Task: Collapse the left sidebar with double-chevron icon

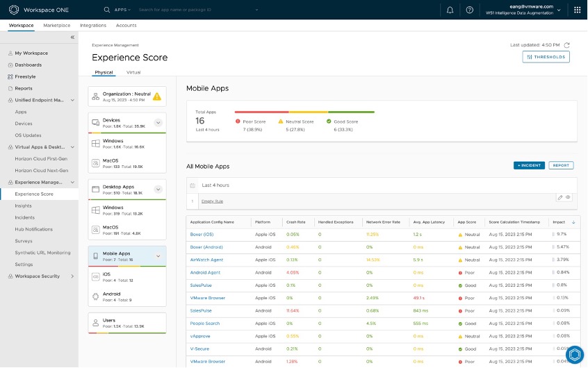Action: [73, 37]
